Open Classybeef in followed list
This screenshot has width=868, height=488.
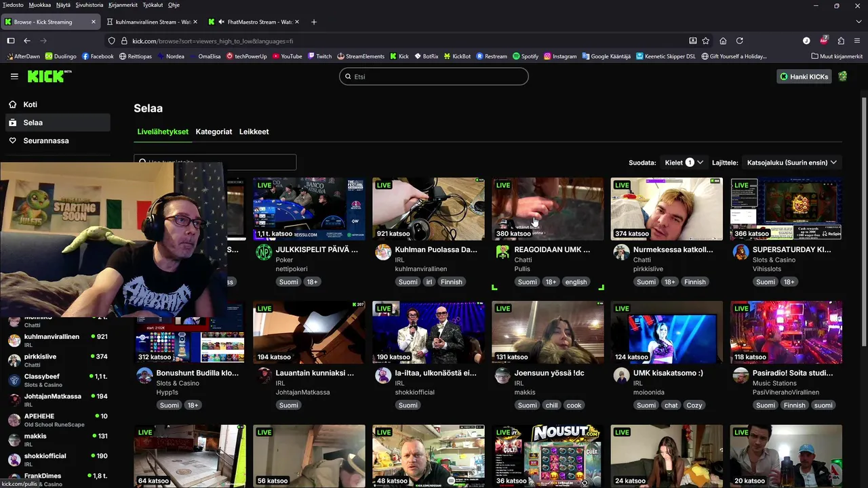(58, 380)
